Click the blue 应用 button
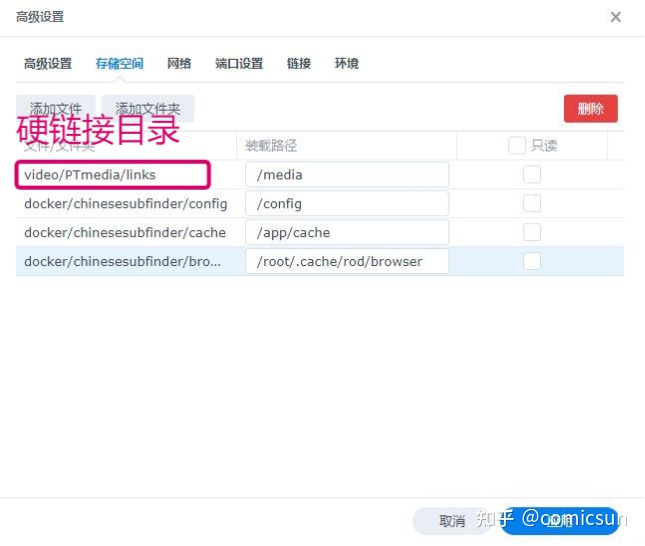645x546 pixels. (x=559, y=521)
